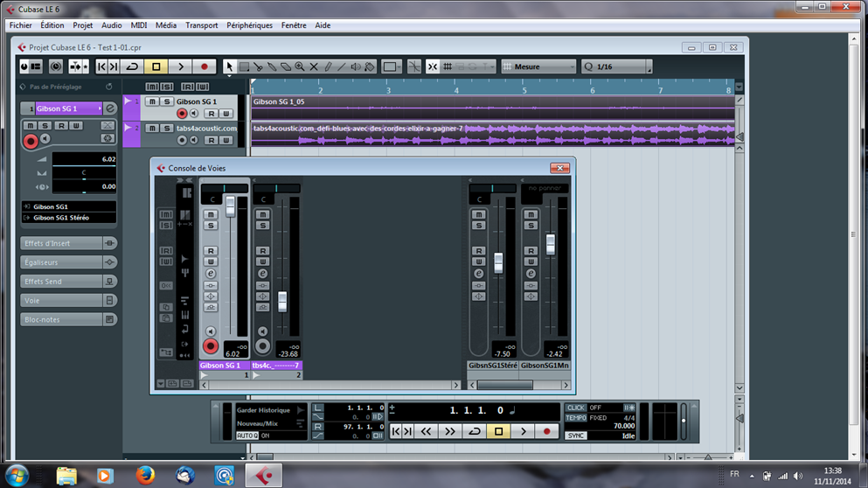
Task: Adjust Gibson SG 1 mixer fader handle
Action: [230, 206]
